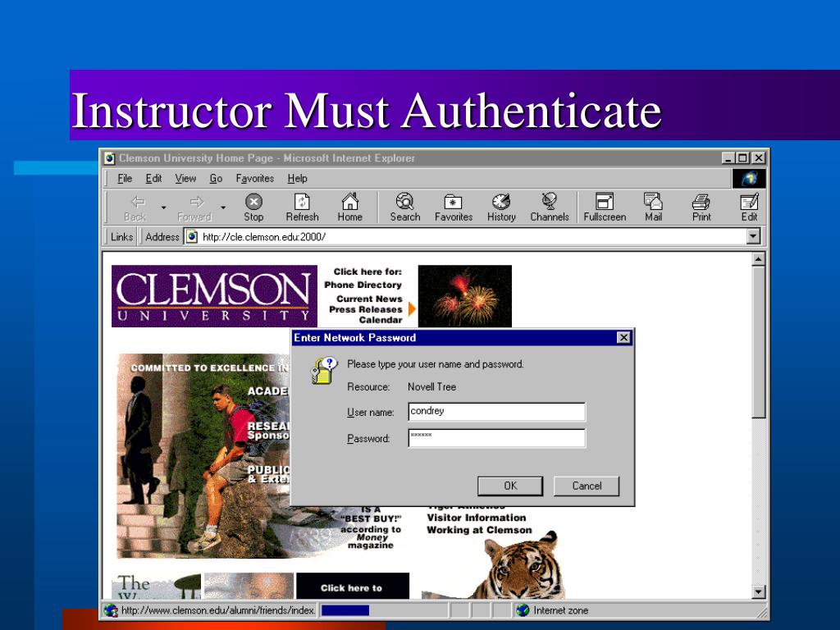Expand the Back button history dropdown arrow
The width and height of the screenshot is (840, 630).
163,208
